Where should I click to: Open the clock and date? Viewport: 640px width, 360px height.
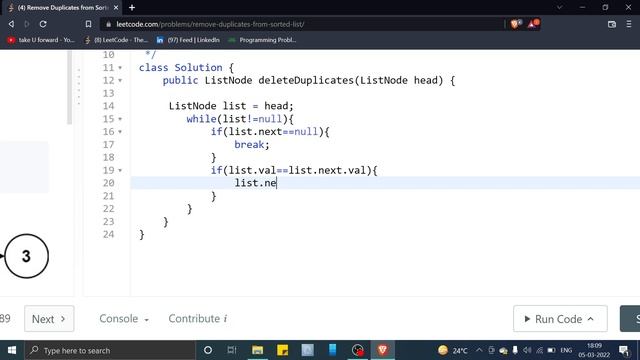pos(594,350)
